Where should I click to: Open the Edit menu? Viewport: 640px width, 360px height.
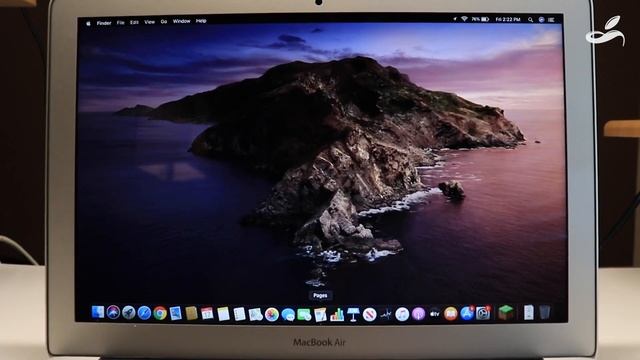[134, 22]
